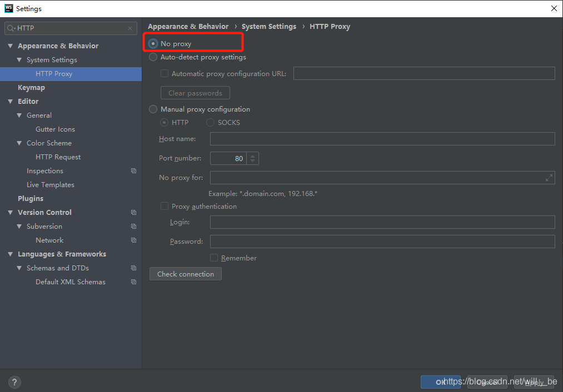Viewport: 563px width, 392px height.
Task: Collapse the Editor tree node
Action: click(11, 102)
